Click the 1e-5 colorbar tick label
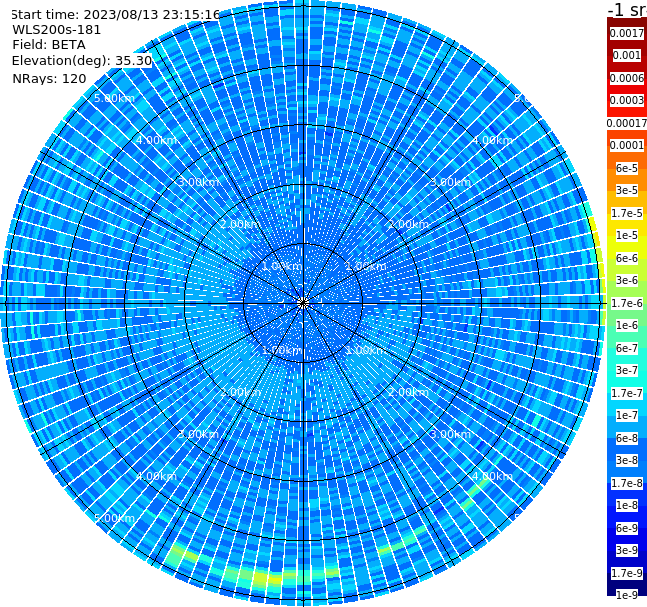 point(627,235)
